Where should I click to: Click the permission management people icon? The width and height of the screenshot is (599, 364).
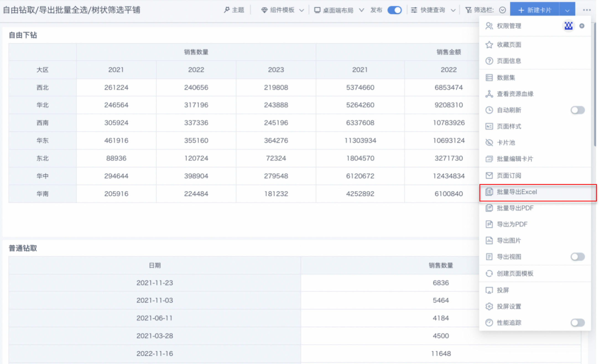coord(489,26)
